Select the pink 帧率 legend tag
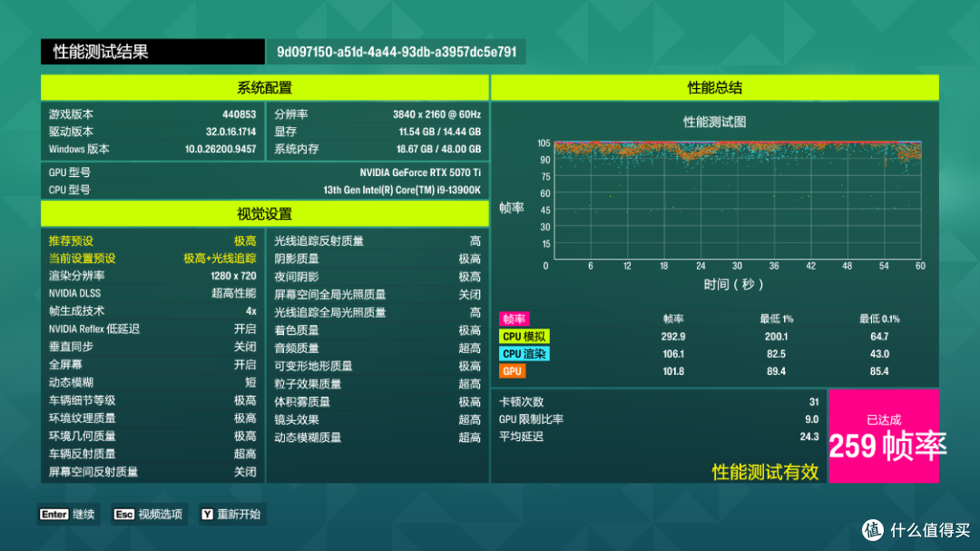Viewport: 980px width, 551px height. [x=514, y=319]
